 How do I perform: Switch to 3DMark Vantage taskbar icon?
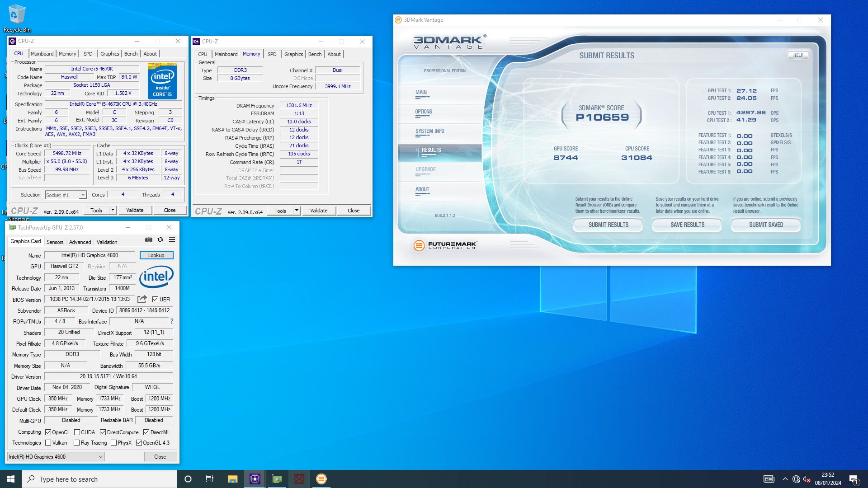coord(321,479)
